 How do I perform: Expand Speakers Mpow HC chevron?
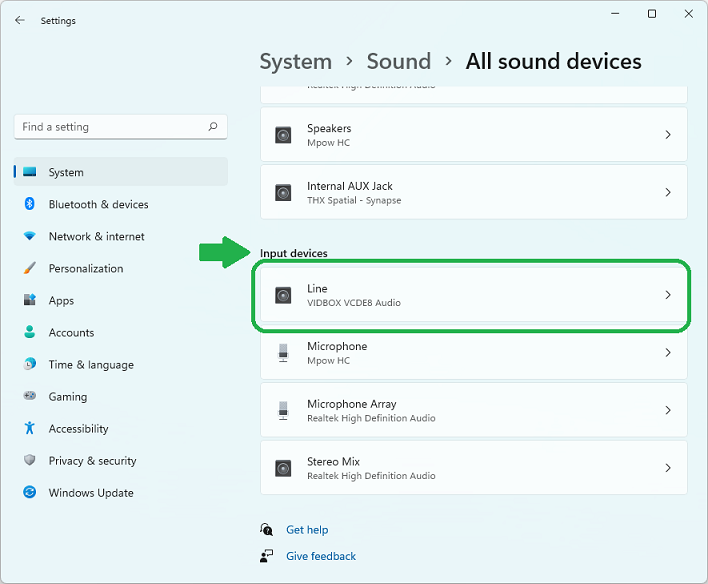pyautogui.click(x=668, y=135)
